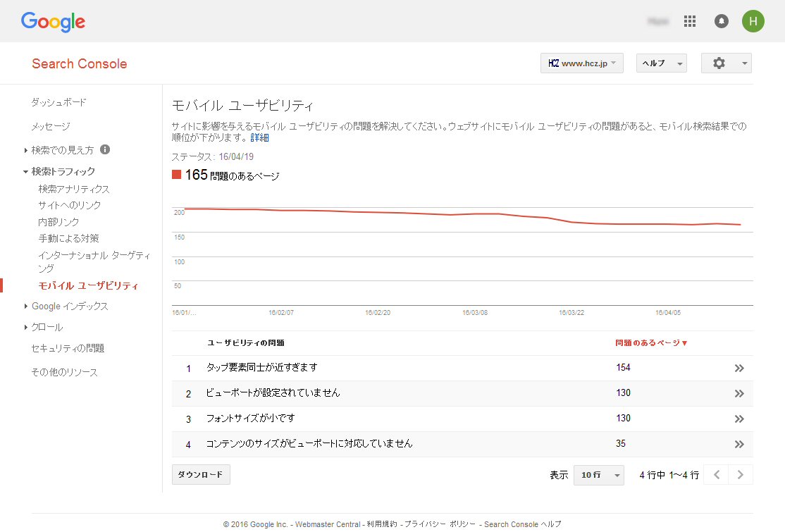
Task: Click the 詳細 link
Action: point(259,137)
